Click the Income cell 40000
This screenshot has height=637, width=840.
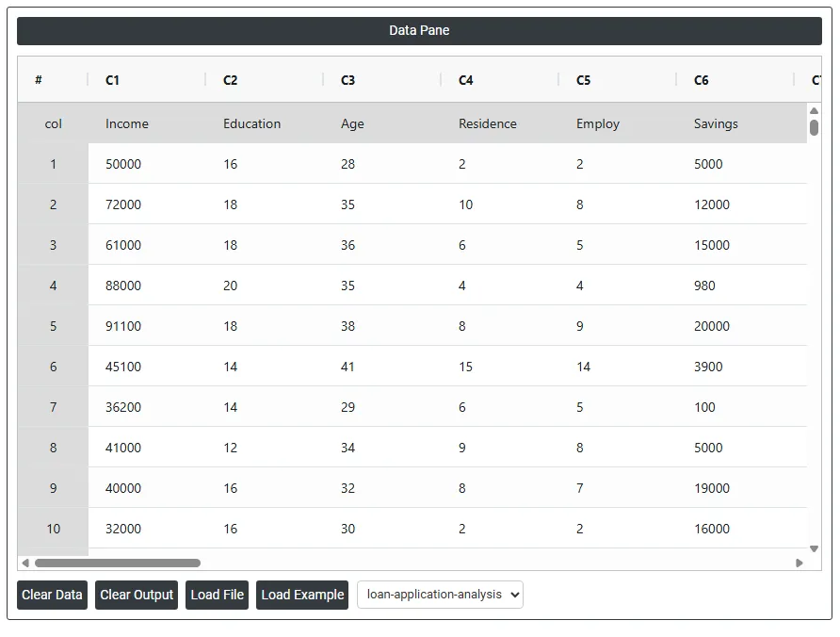click(147, 488)
